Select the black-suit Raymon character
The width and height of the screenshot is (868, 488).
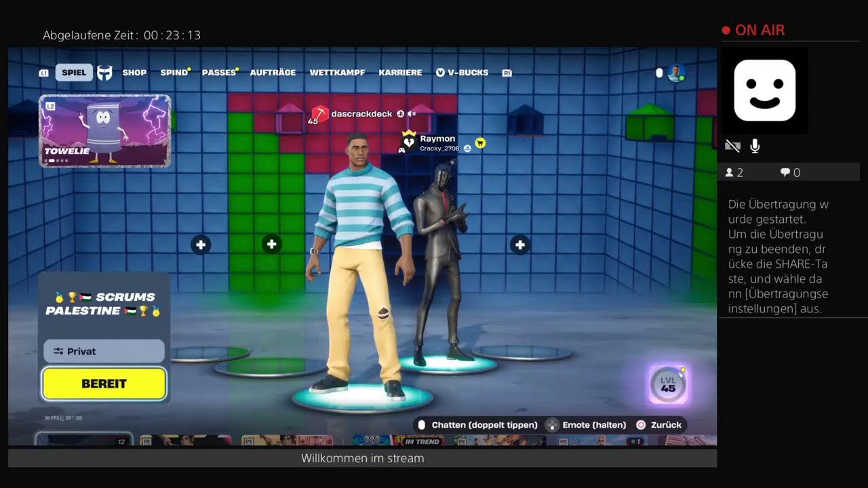[442, 264]
